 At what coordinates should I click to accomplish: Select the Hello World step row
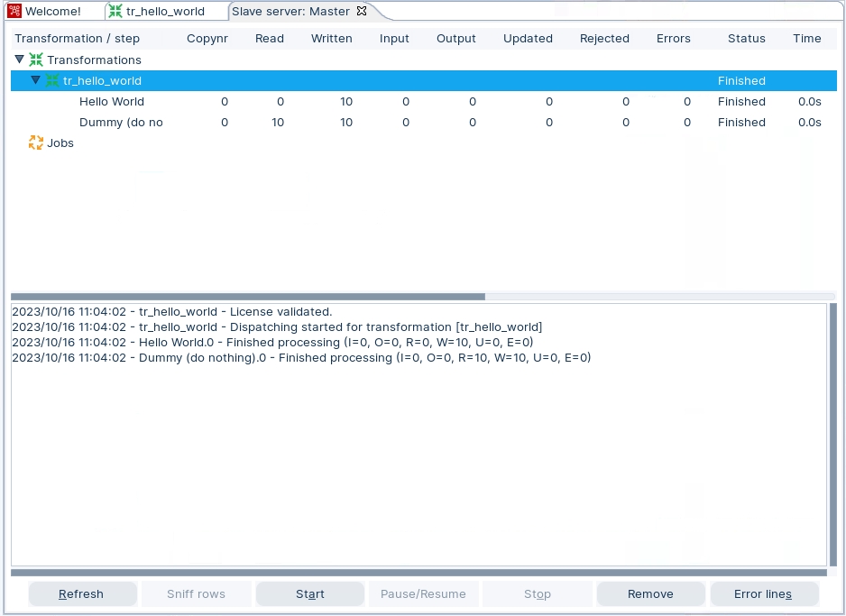tap(112, 102)
